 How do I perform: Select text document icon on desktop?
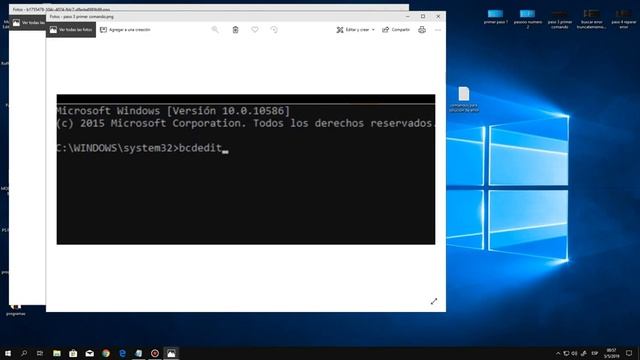pyautogui.click(x=464, y=99)
